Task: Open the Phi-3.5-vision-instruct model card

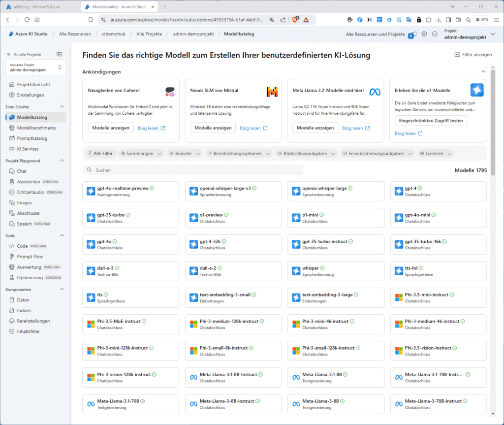Action: 439,351
